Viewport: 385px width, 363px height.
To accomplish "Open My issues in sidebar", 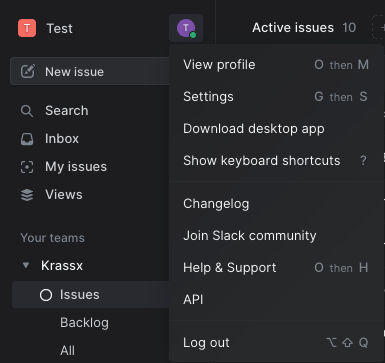I will coord(76,167).
